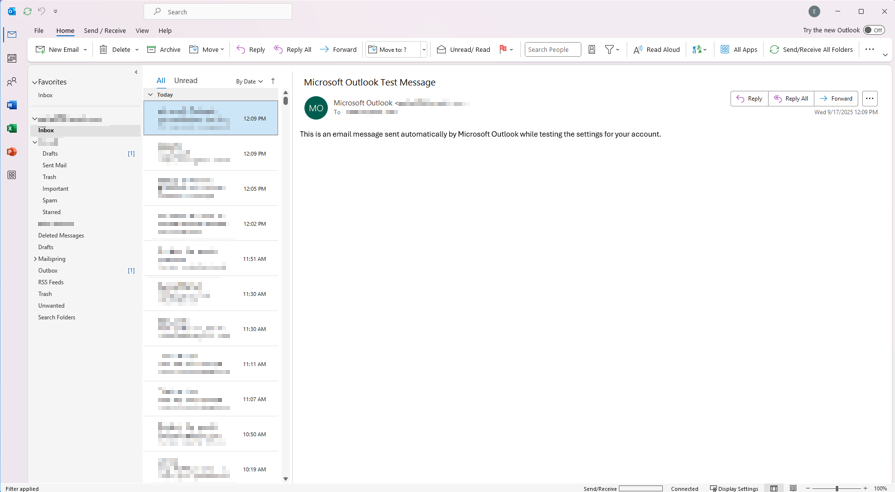Open the People view in sidebar
The image size is (895, 492).
coord(11,82)
